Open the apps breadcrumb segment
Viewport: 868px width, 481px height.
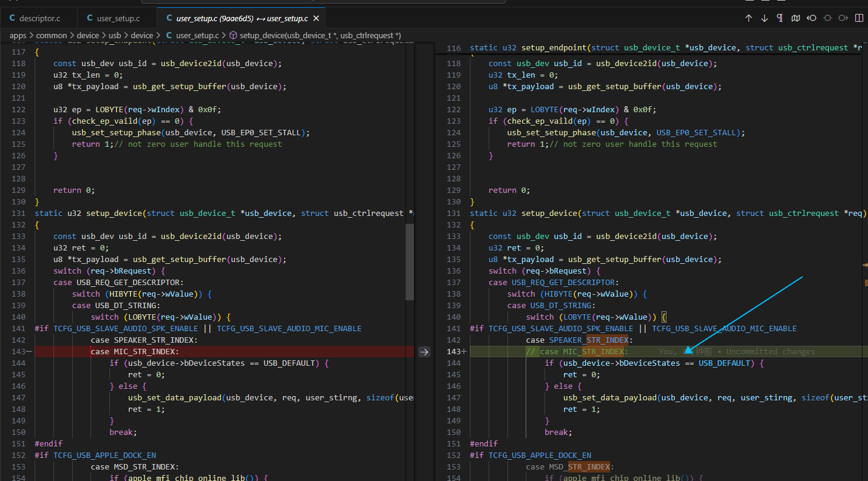point(18,36)
